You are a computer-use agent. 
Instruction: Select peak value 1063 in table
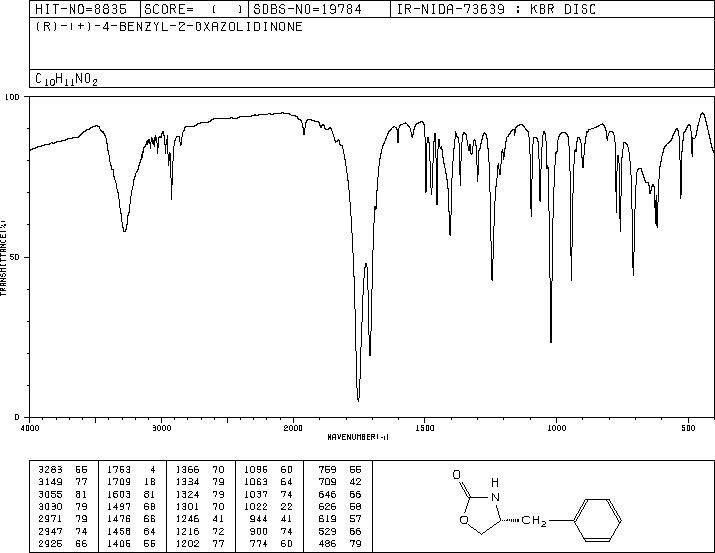point(256,481)
